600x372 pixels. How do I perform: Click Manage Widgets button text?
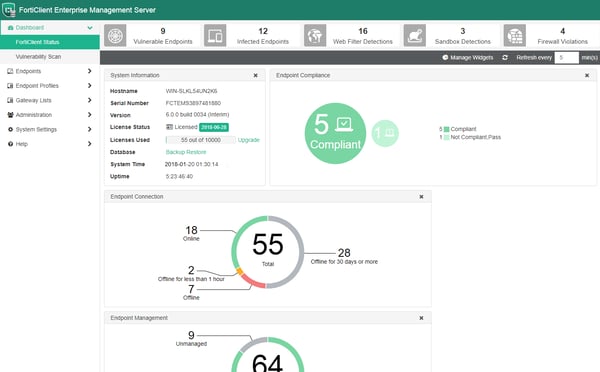click(x=471, y=57)
